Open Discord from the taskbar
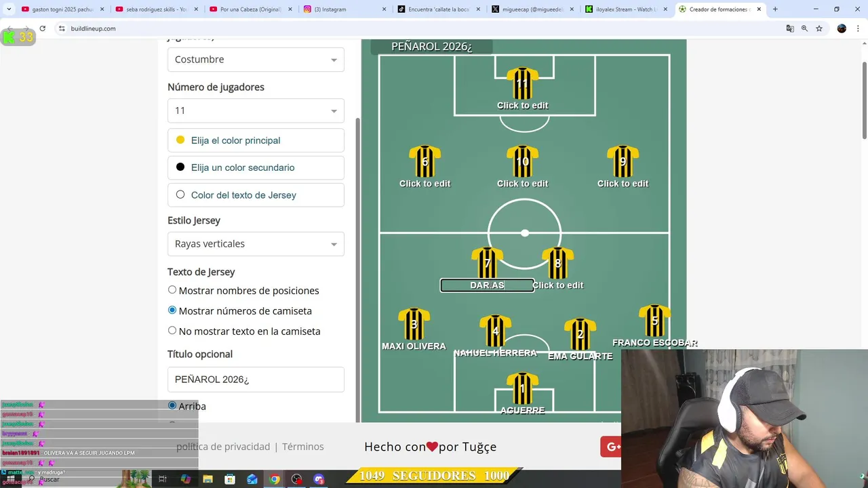 (319, 479)
